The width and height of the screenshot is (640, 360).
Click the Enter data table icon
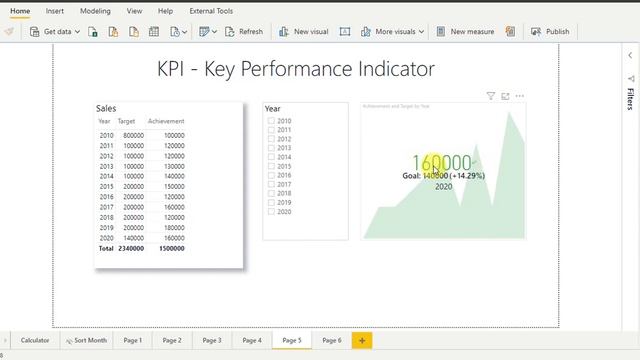coord(154,31)
